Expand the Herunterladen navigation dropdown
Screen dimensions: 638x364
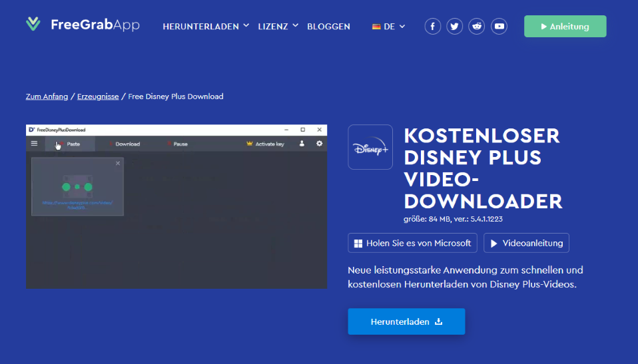[206, 27]
